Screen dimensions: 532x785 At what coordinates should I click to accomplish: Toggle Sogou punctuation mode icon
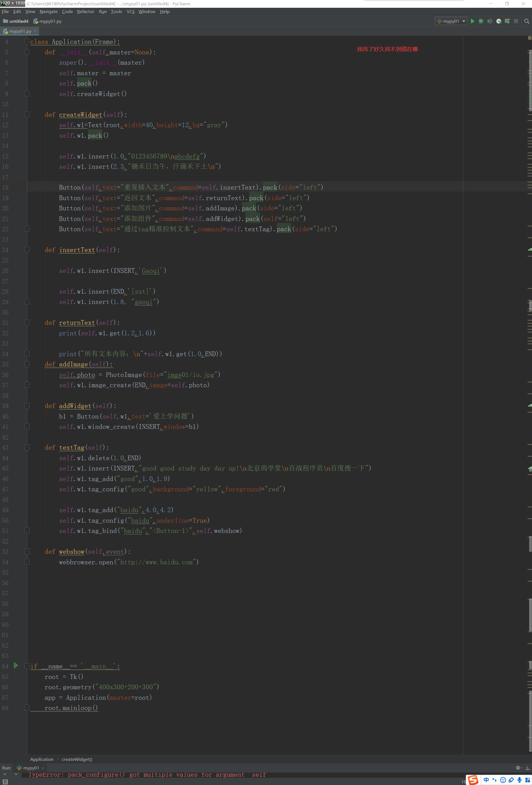coord(495,780)
